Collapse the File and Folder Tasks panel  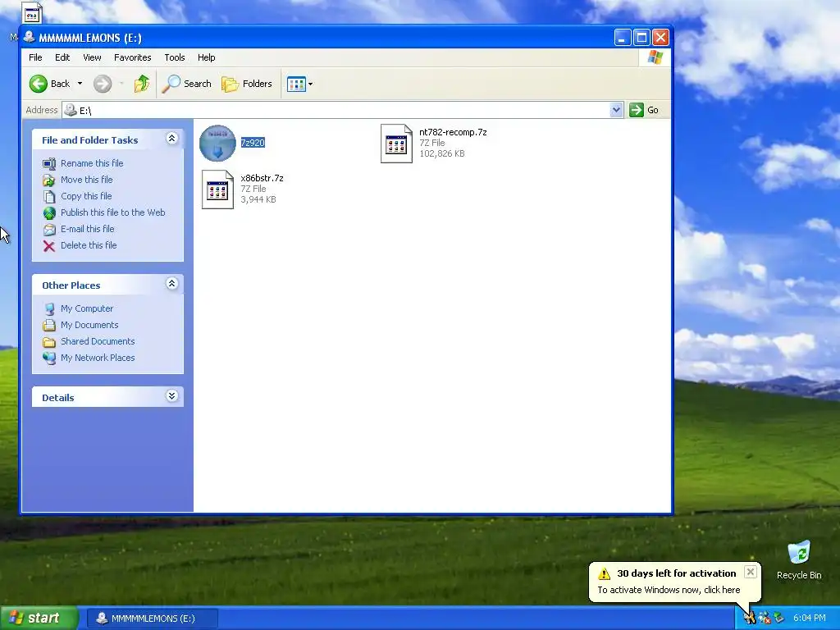tap(172, 139)
